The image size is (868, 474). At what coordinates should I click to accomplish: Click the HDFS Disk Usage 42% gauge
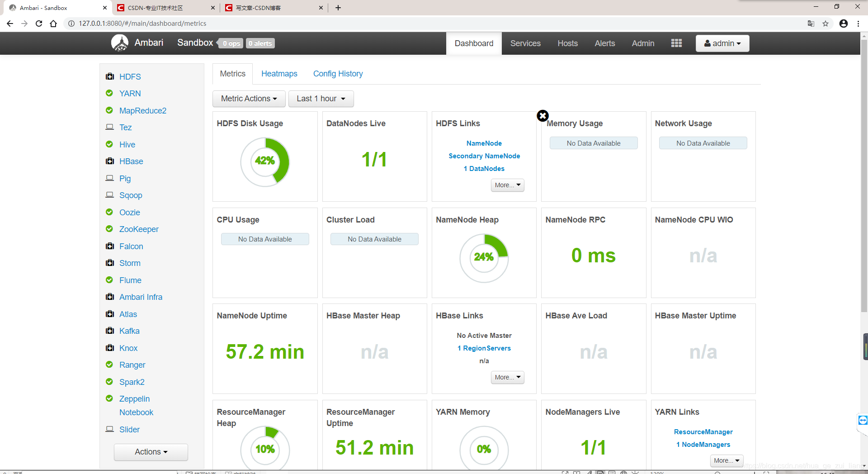coord(265,162)
